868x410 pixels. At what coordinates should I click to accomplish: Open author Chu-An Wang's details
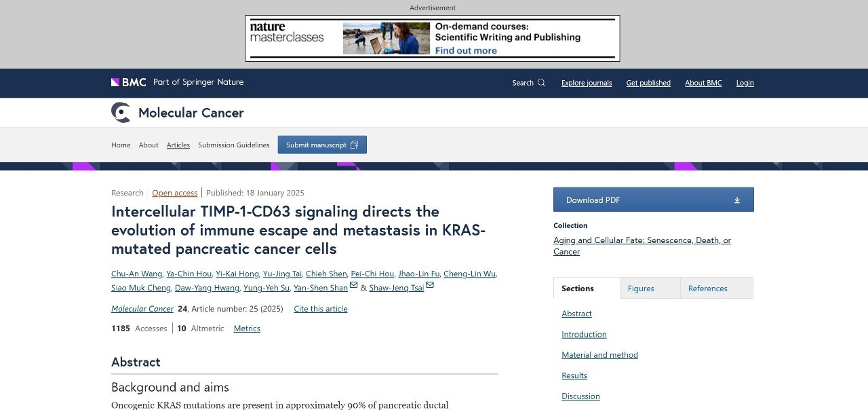(x=136, y=274)
